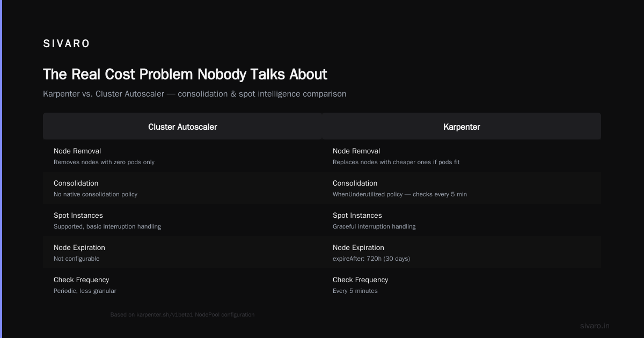
Task: Open the sivaro.in link
Action: (595, 326)
